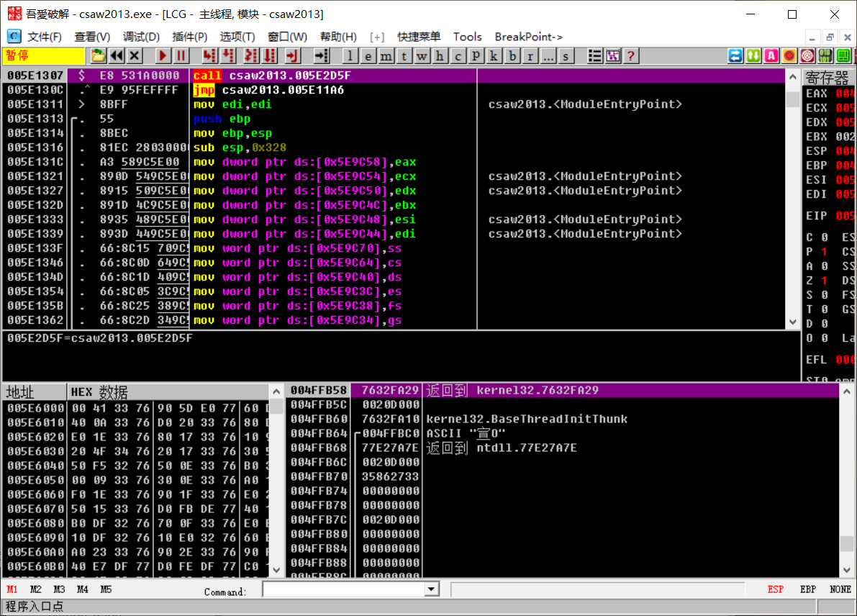Open the Breakpoints window with the b button
This screenshot has height=616, width=857.
(512, 55)
